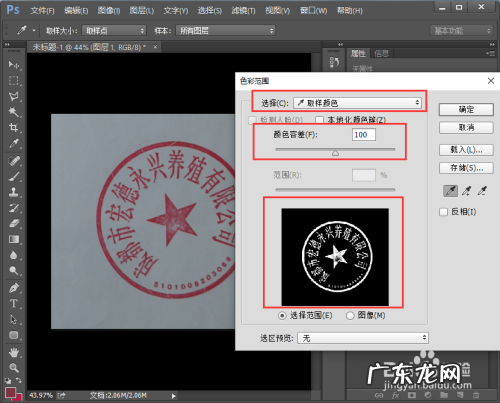Open the 图层(L) menu
Screen dimensions: 500x403
coord(142,11)
